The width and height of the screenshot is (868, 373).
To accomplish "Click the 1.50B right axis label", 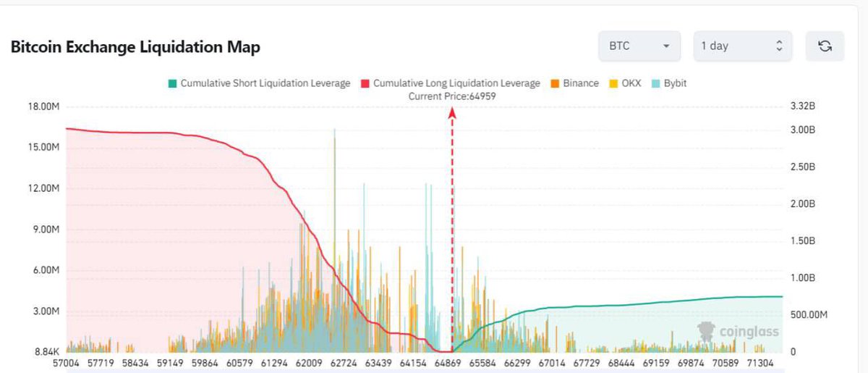I will click(x=803, y=240).
